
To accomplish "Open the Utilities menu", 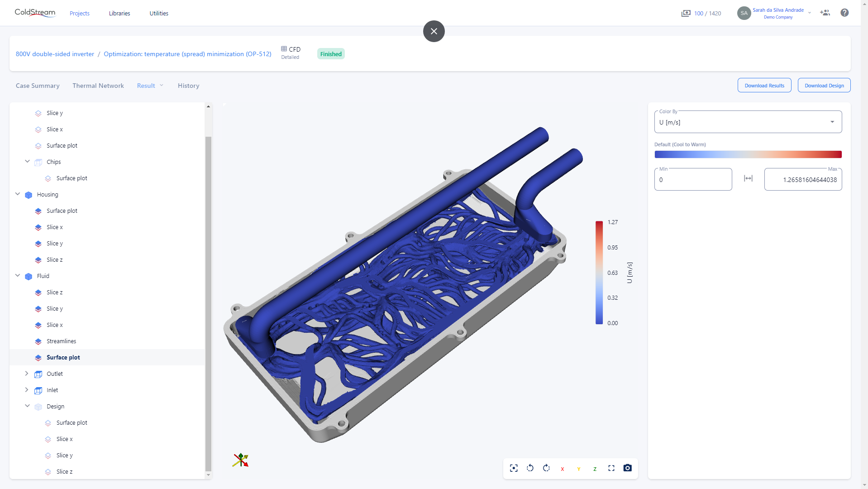I will (159, 13).
